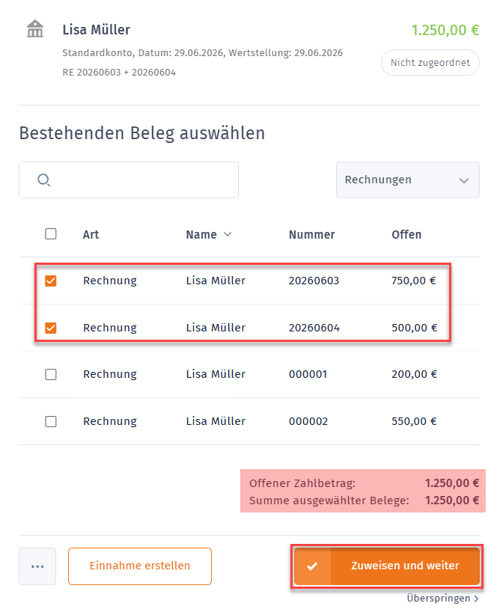Open the three-dots more options button
Image resolution: width=500 pixels, height=609 pixels.
coord(37,566)
